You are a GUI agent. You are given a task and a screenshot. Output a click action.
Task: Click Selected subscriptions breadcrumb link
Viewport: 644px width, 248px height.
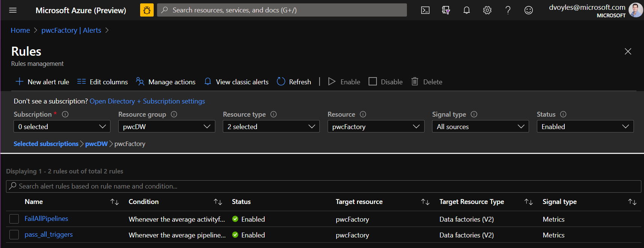(x=46, y=144)
